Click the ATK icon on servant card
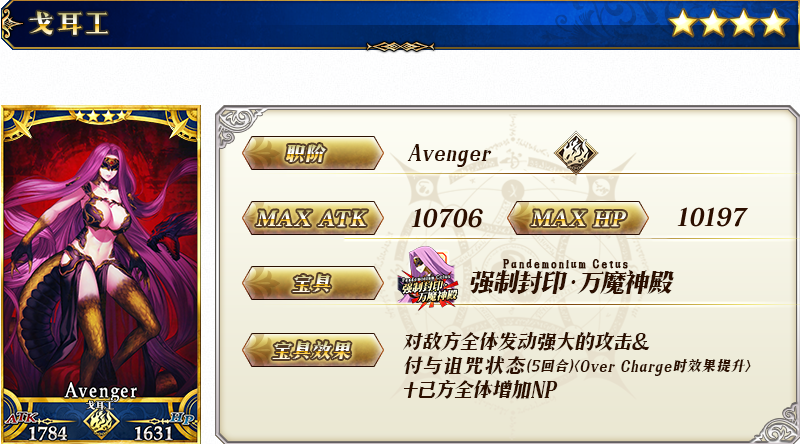This screenshot has height=444, width=800. (x=20, y=418)
